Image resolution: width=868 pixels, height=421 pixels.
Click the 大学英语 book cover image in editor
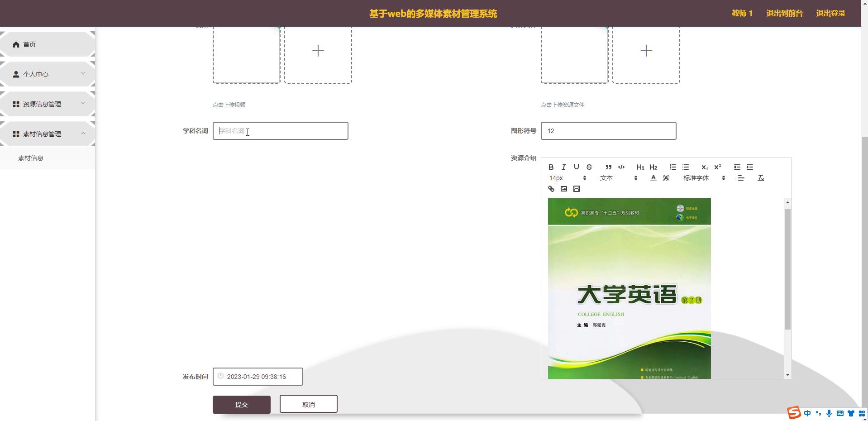[x=630, y=288]
